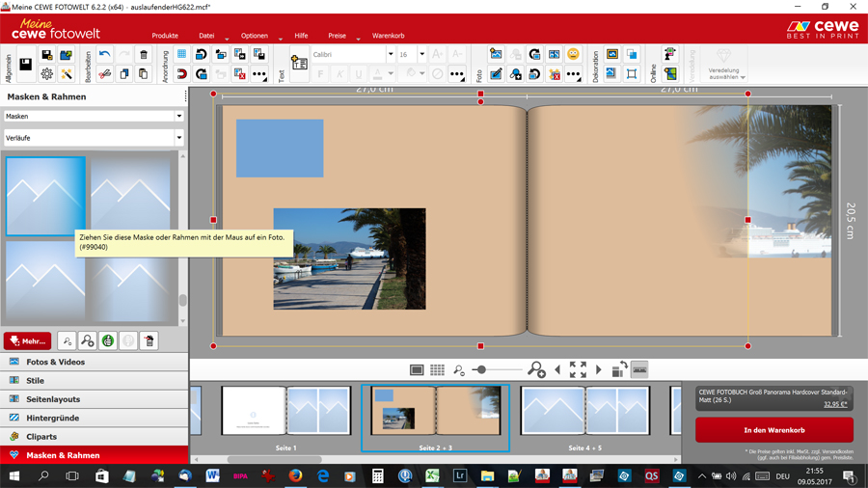Image resolution: width=868 pixels, height=488 pixels.
Task: Click the large save project icon
Action: coord(26,65)
